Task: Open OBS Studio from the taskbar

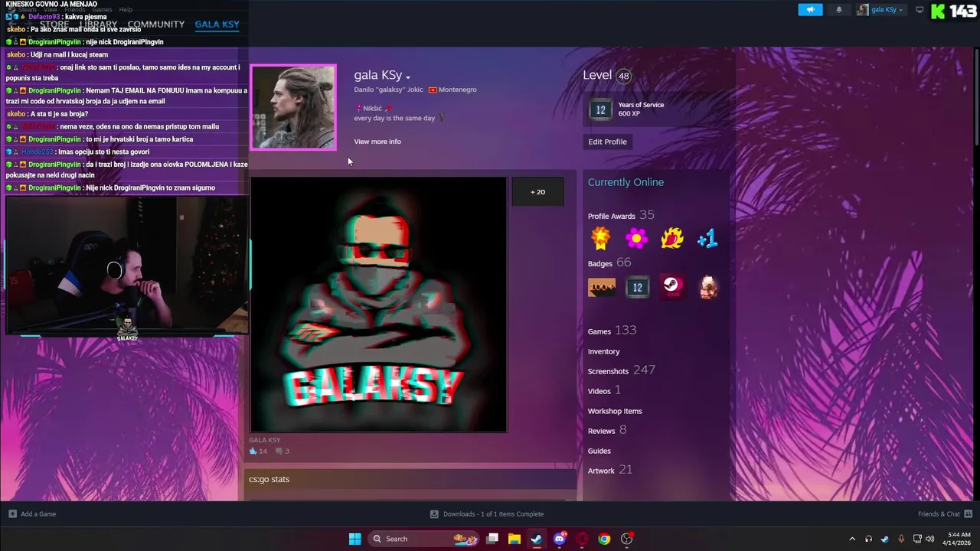Action: pyautogui.click(x=627, y=539)
